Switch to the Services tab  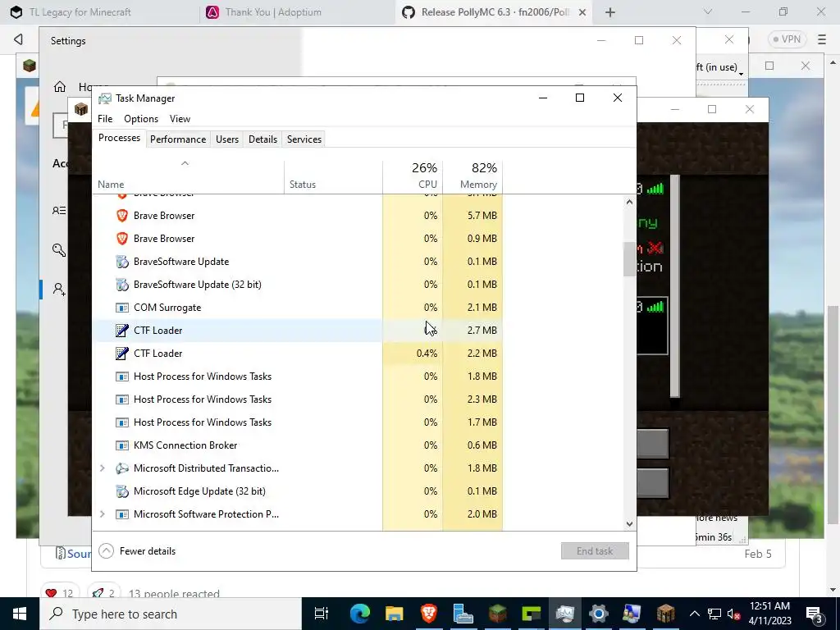pos(304,139)
